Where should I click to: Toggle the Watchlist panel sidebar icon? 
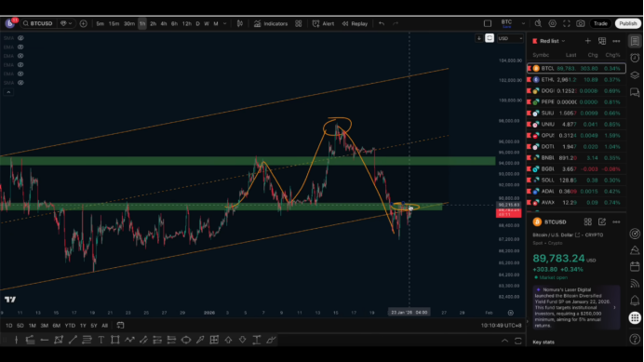[x=635, y=41]
